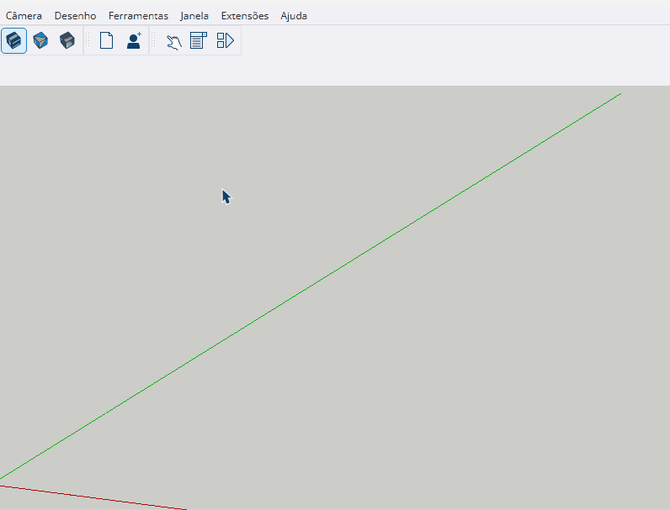Viewport: 670px width, 510px height.
Task: Select the hand gesture tool icon
Action: point(173,41)
